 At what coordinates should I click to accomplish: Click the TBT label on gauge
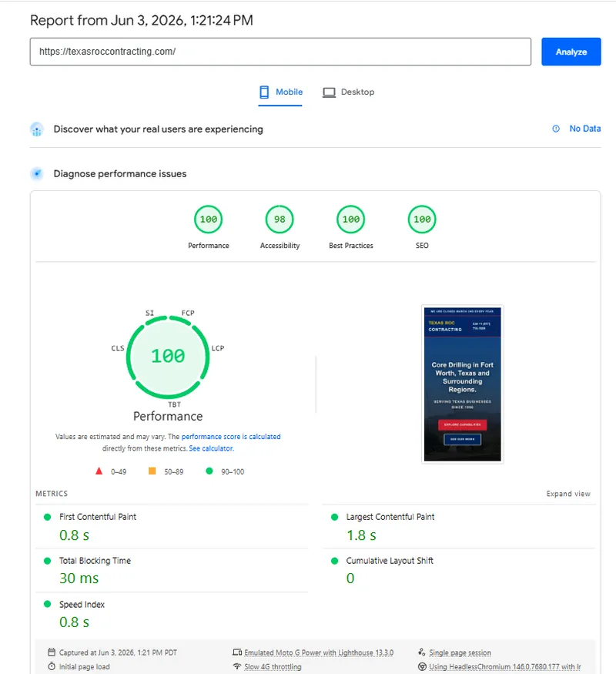tap(174, 404)
